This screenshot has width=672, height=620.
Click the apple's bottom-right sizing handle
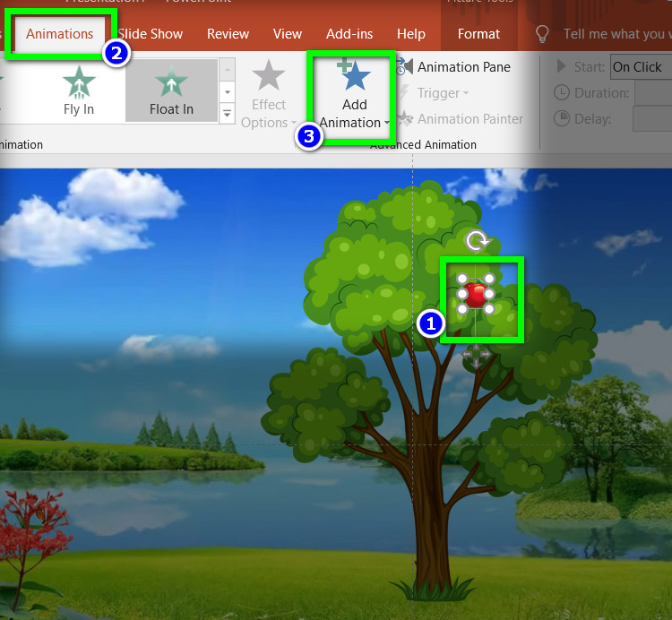489,309
